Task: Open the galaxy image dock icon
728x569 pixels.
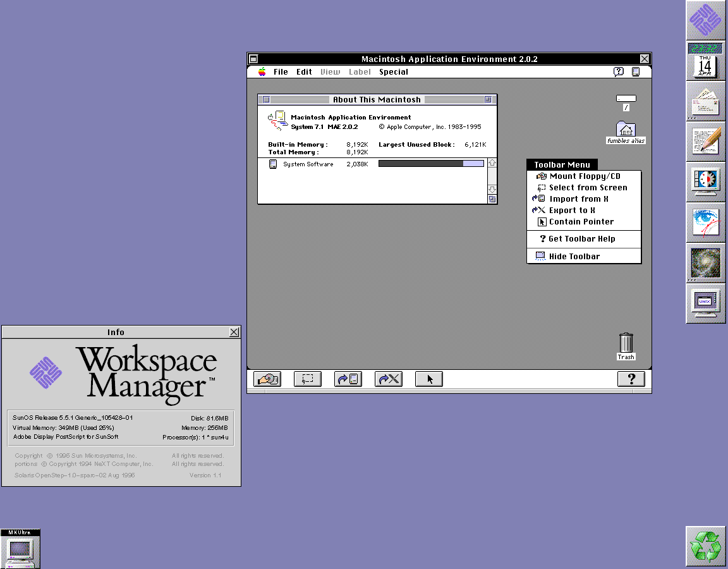Action: pos(706,263)
